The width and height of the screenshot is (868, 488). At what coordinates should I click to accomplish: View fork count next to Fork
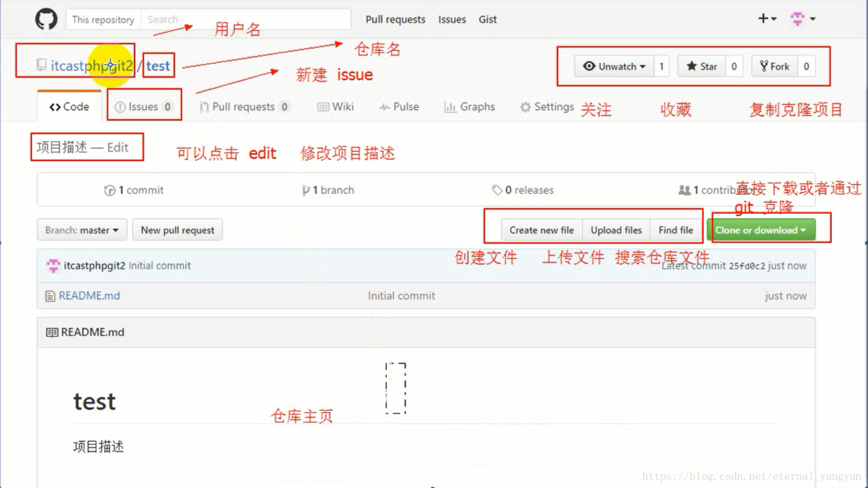806,66
